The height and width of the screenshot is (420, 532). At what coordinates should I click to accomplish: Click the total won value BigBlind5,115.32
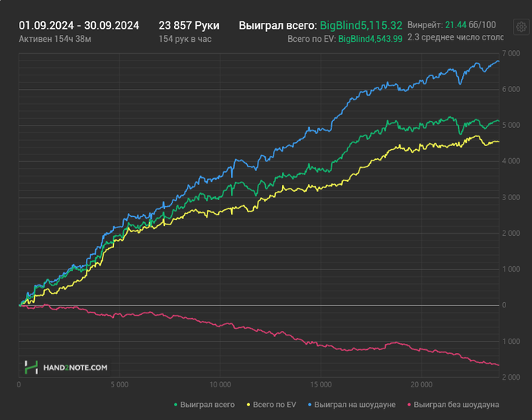[361, 25]
